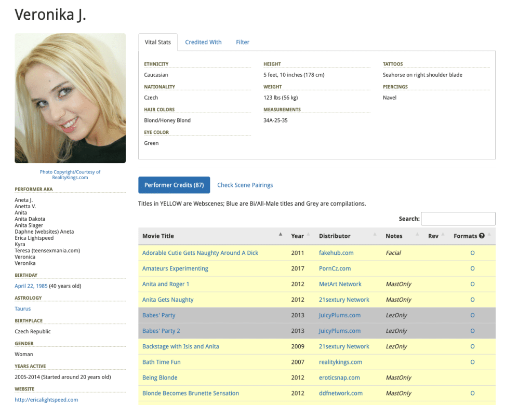This screenshot has width=532, height=405.
Task: Open the fakehub.com distributor link
Action: click(336, 253)
